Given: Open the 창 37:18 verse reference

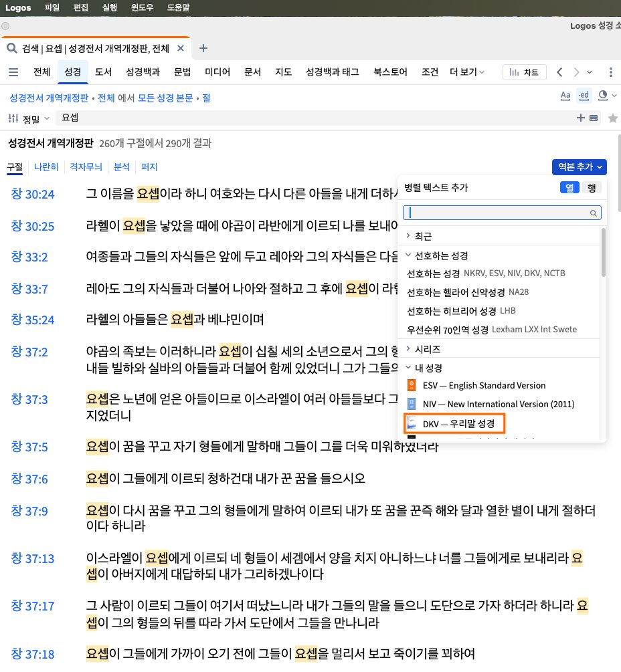Looking at the screenshot, I should coord(33,654).
